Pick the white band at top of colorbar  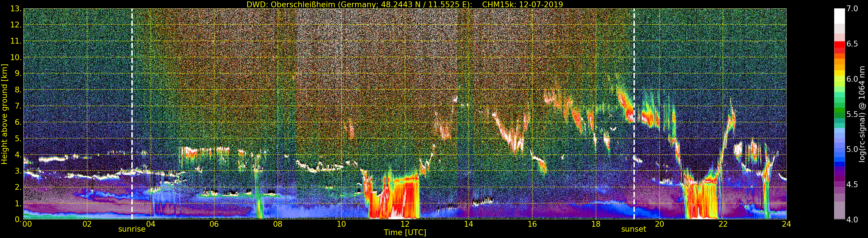(x=839, y=16)
